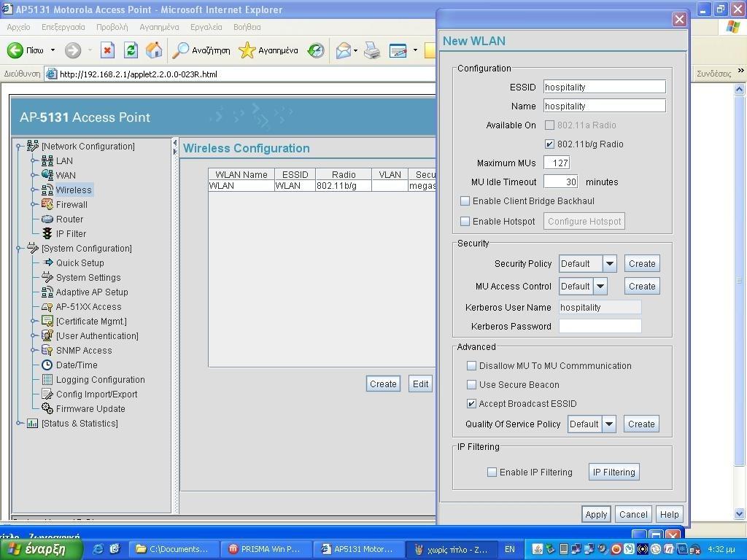The height and width of the screenshot is (560, 747).
Task: Open the Αγαπημένα menu
Action: pos(159,27)
